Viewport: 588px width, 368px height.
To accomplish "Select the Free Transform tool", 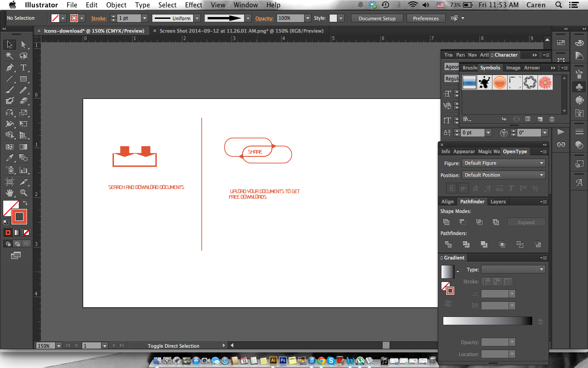I will 23,124.
